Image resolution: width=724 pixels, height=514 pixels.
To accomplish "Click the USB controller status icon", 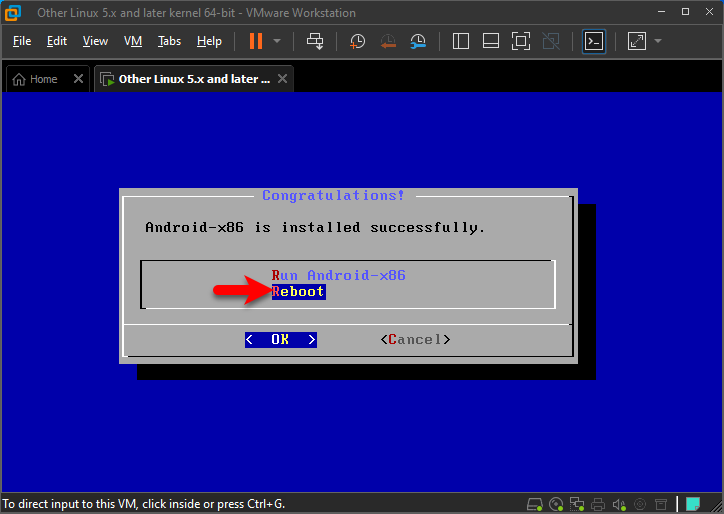I will click(x=640, y=504).
